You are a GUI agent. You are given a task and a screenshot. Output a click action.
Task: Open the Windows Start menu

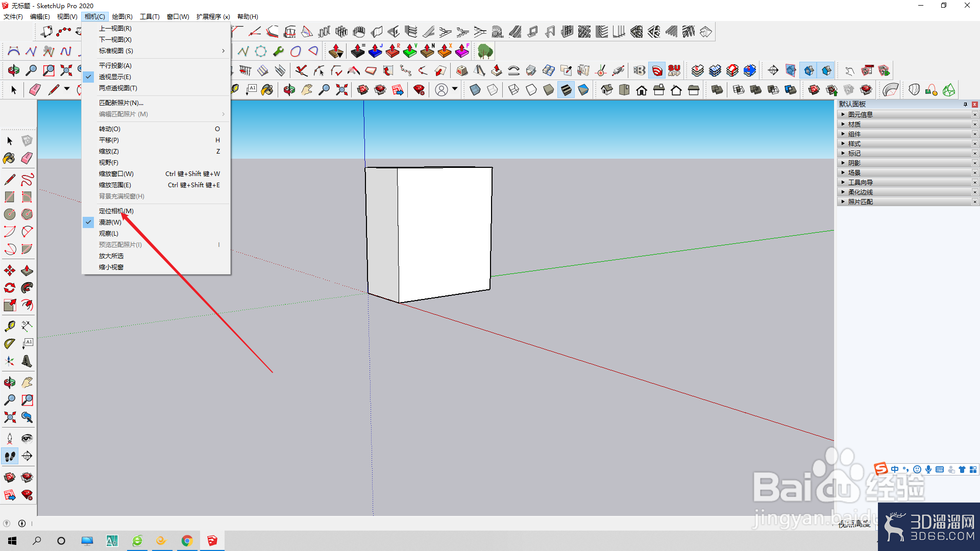[x=12, y=541]
